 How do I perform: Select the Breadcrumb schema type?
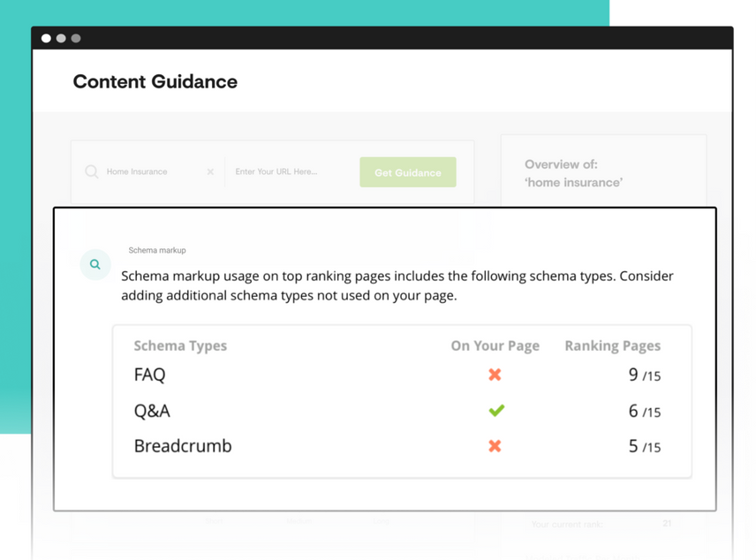point(183,446)
